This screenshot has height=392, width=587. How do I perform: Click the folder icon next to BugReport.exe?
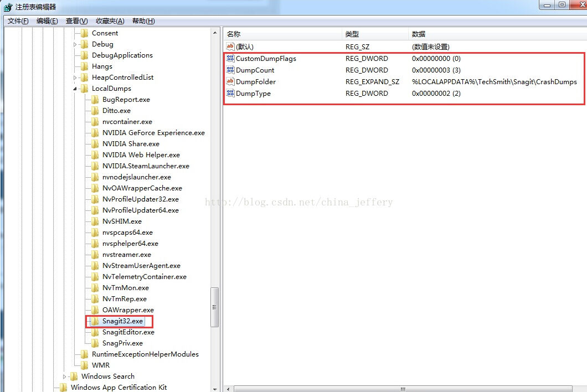95,100
